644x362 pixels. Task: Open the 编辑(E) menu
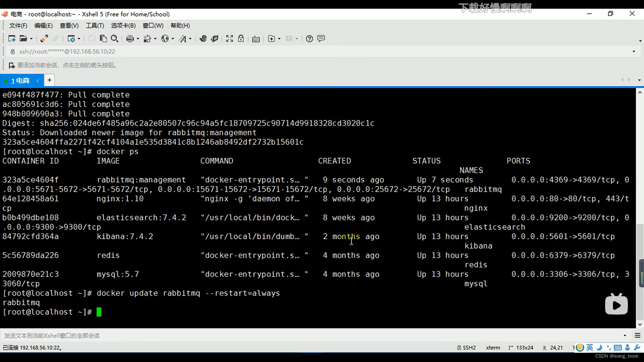pos(44,26)
